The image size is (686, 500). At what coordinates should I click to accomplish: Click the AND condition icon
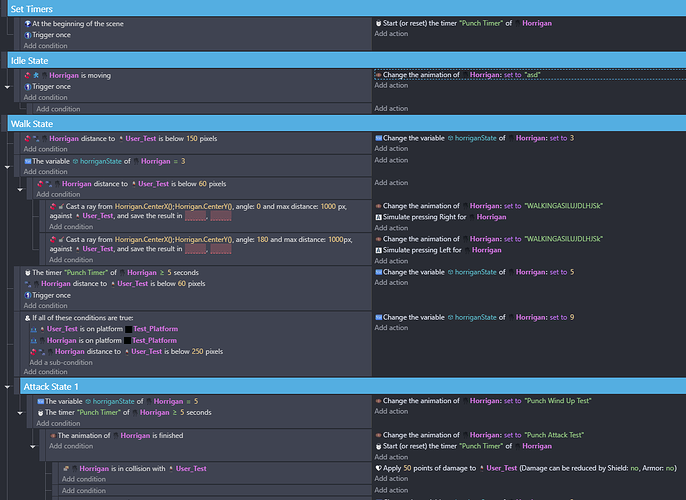tap(28, 318)
